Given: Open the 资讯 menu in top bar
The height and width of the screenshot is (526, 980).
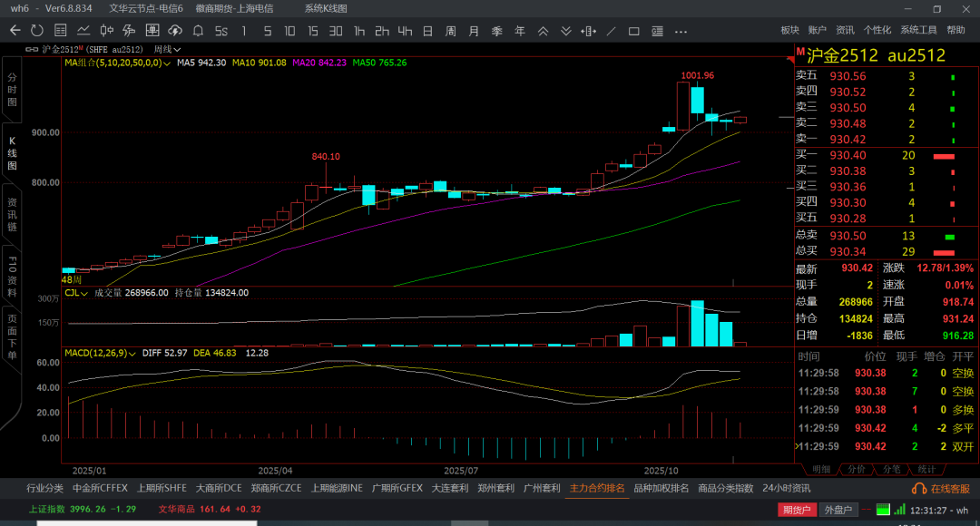Looking at the screenshot, I should (x=845, y=30).
